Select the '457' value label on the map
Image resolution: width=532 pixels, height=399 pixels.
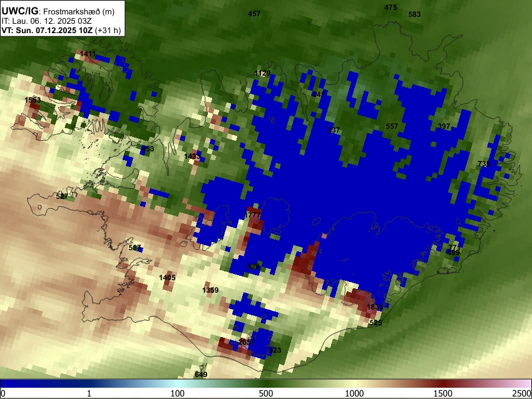254,14
